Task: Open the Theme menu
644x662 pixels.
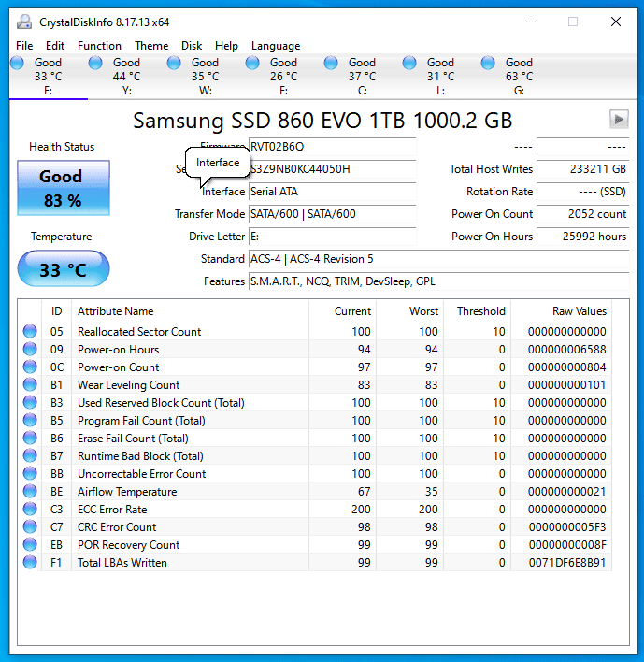Action: (151, 46)
